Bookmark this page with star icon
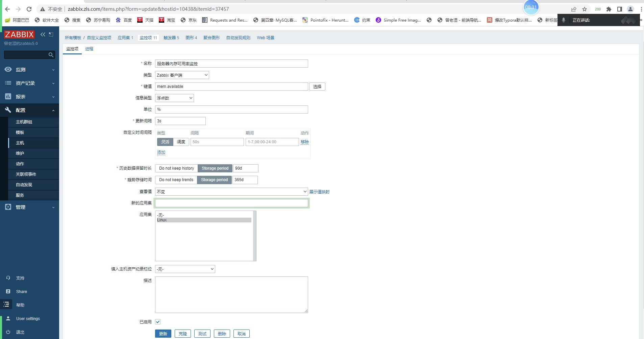Viewport: 644px width, 339px height. tap(585, 9)
